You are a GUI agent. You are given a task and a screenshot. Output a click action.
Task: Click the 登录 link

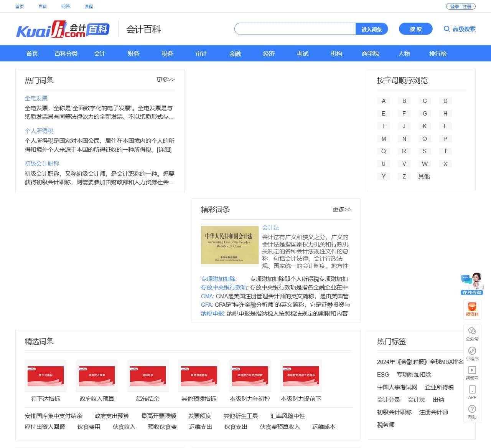pyautogui.click(x=455, y=7)
